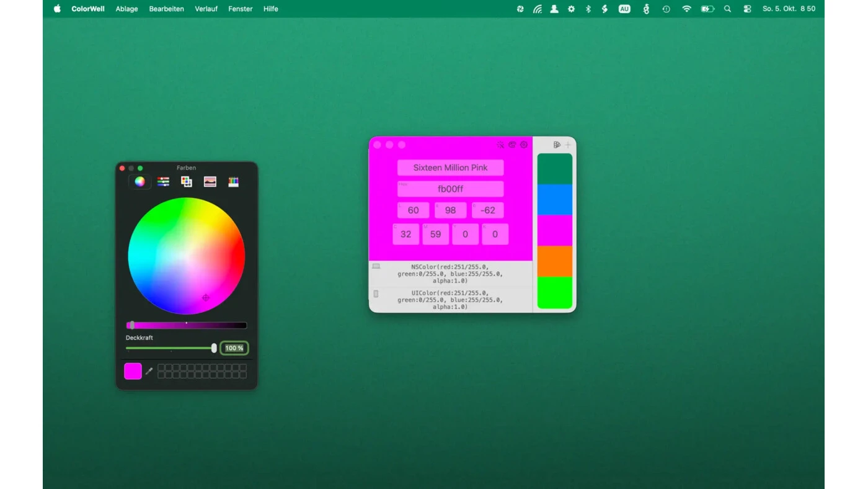This screenshot has width=868, height=489.
Task: Click the Bluetooth icon in the menu bar
Action: click(588, 9)
